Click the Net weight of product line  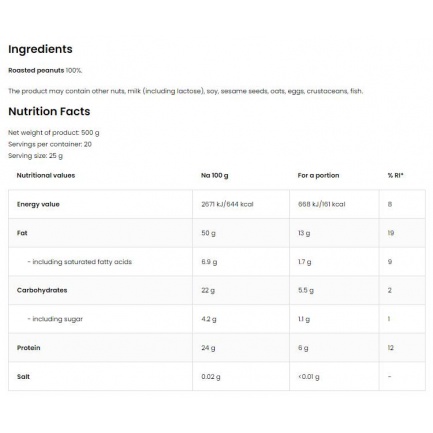click(x=54, y=133)
